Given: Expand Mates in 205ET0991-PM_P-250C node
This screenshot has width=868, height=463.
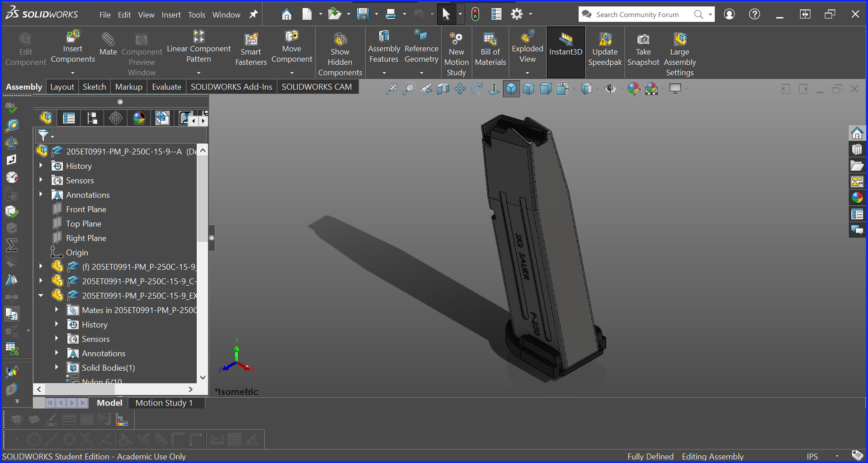Looking at the screenshot, I should point(57,310).
